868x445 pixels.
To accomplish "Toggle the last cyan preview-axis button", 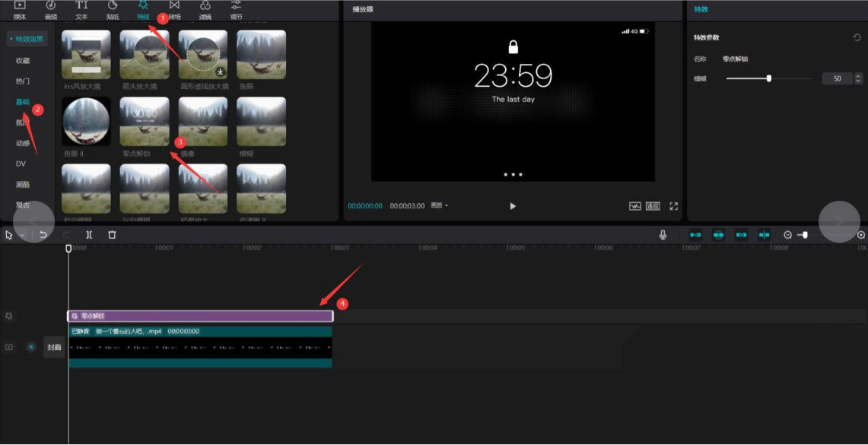I will pyautogui.click(x=764, y=235).
